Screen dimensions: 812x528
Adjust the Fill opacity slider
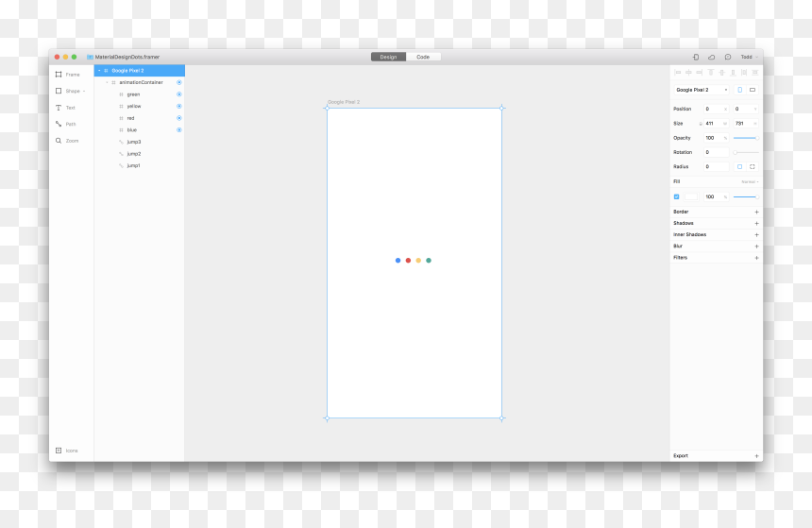coord(746,196)
